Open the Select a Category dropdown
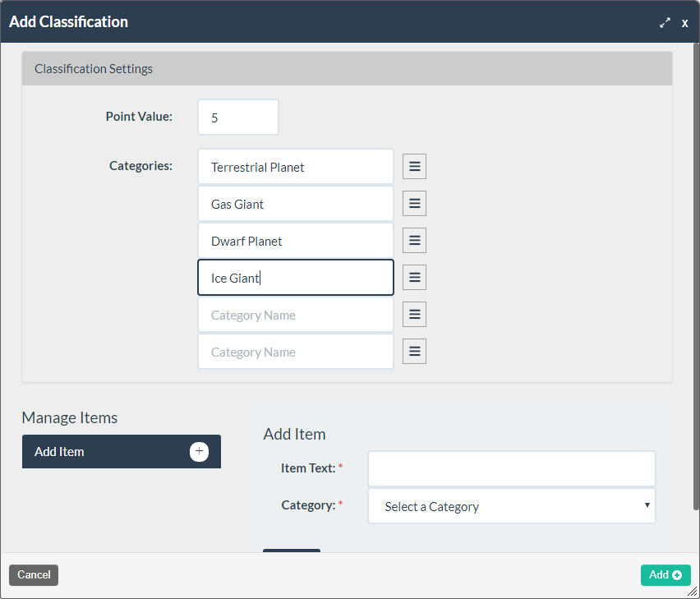Viewport: 700px width, 599px height. pos(512,506)
